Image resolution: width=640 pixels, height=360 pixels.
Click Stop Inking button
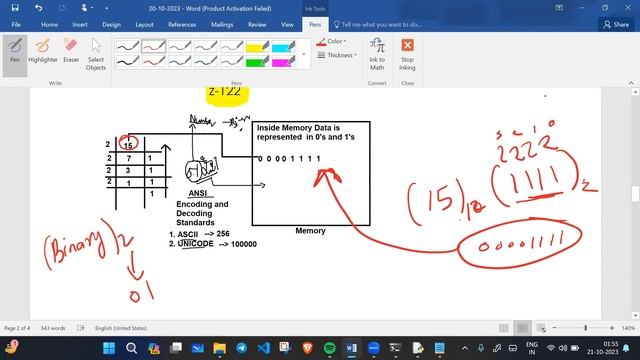(x=407, y=54)
